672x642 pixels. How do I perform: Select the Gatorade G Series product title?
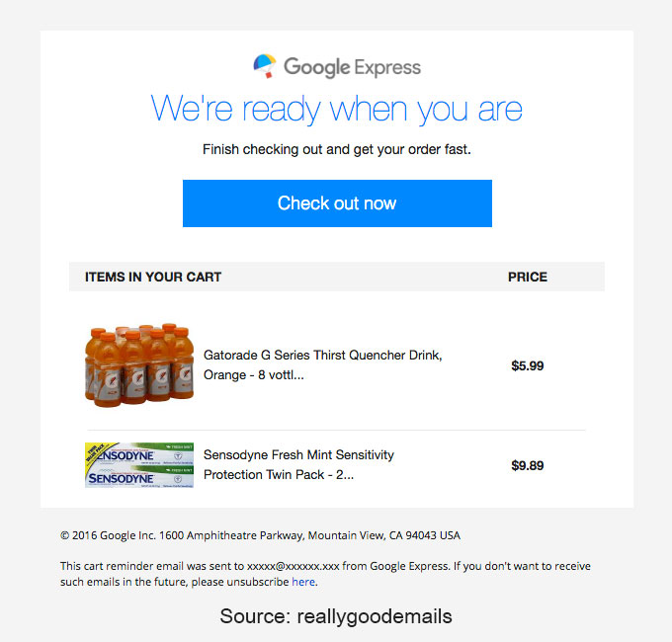pos(323,364)
